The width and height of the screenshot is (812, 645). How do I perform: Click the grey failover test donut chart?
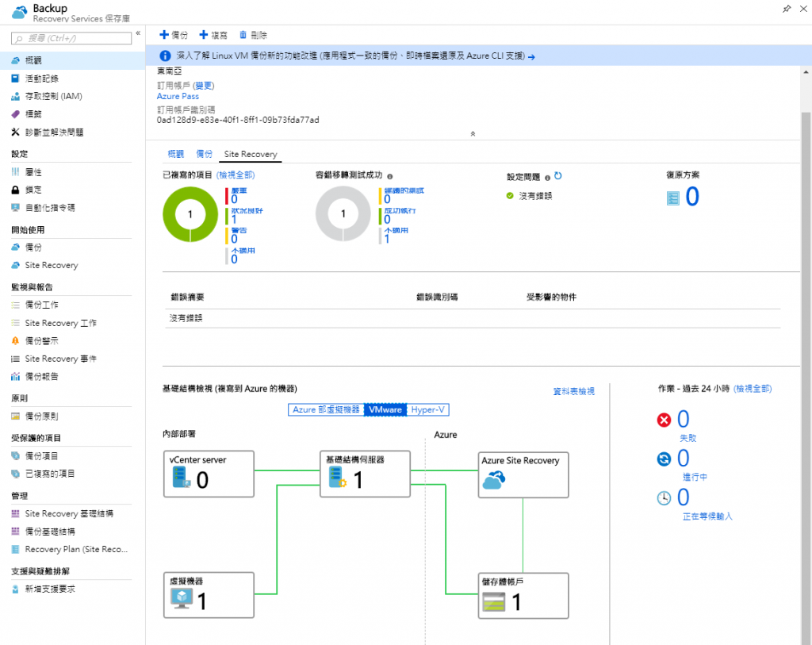343,214
